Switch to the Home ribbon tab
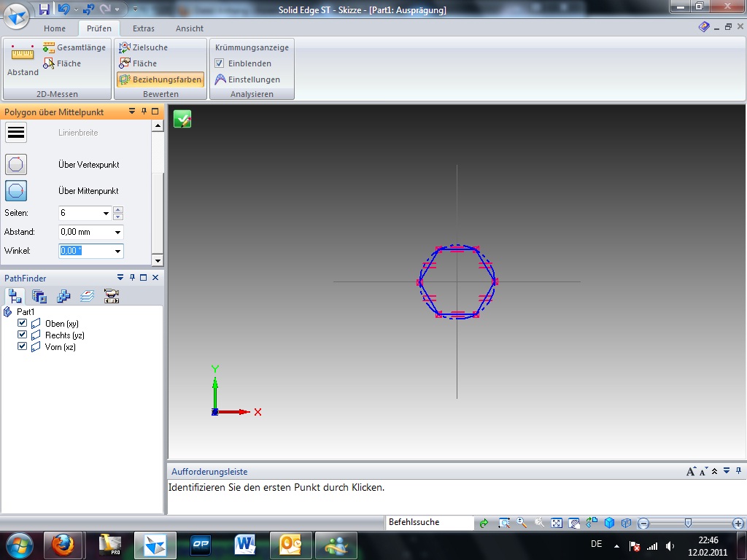Image resolution: width=747 pixels, height=560 pixels. [x=55, y=28]
